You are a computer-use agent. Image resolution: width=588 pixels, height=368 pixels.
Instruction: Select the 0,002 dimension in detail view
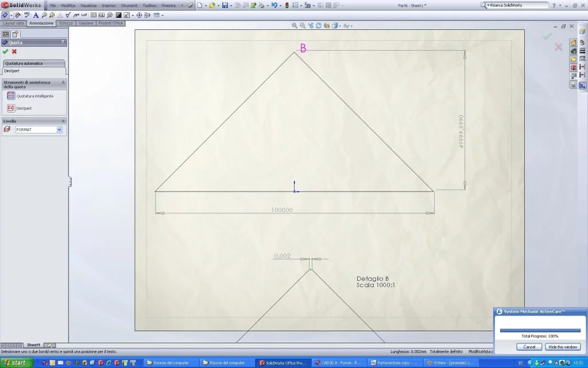pos(283,256)
